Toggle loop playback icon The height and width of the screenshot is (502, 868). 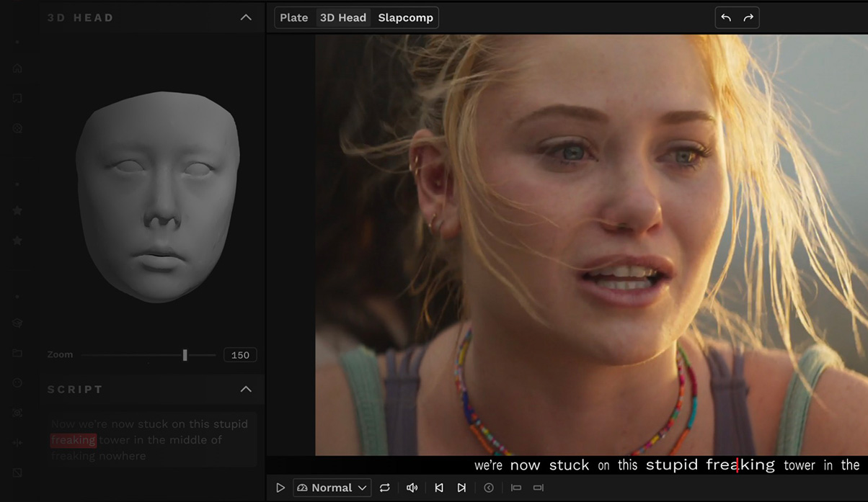click(385, 488)
